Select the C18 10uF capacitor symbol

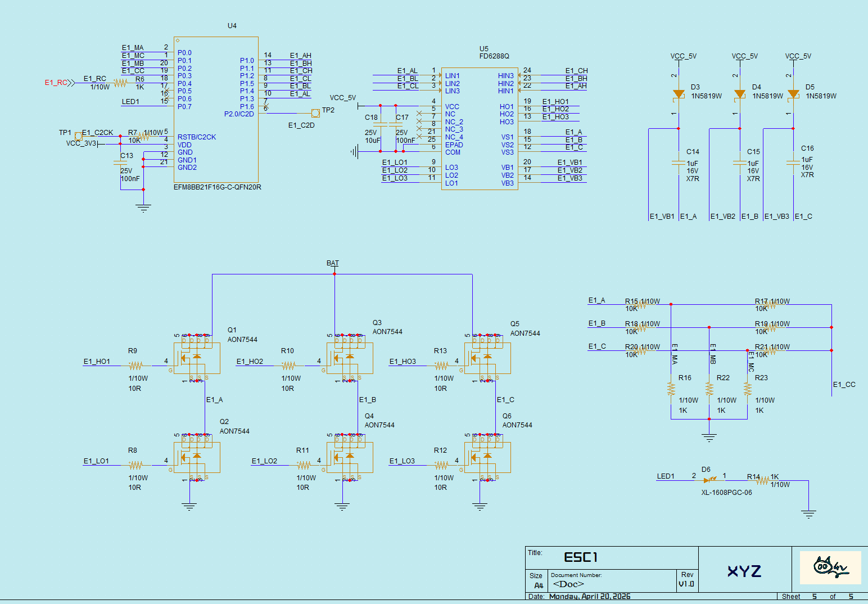pos(381,125)
